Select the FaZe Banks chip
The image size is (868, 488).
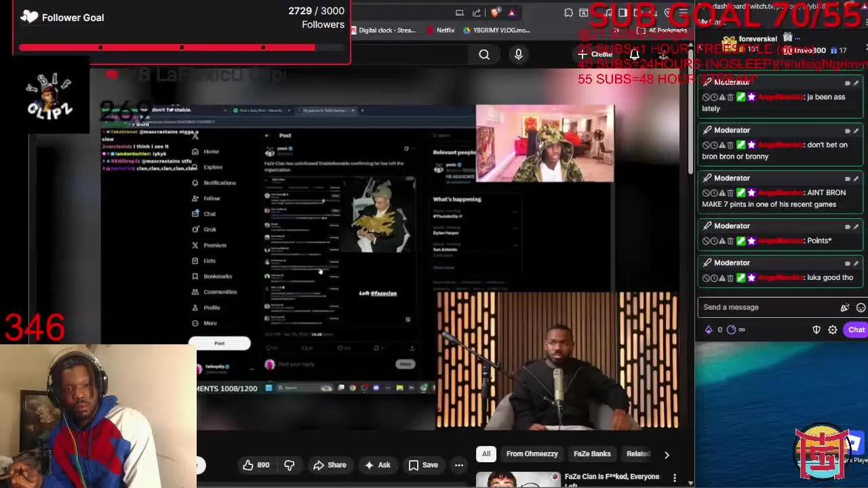(592, 454)
